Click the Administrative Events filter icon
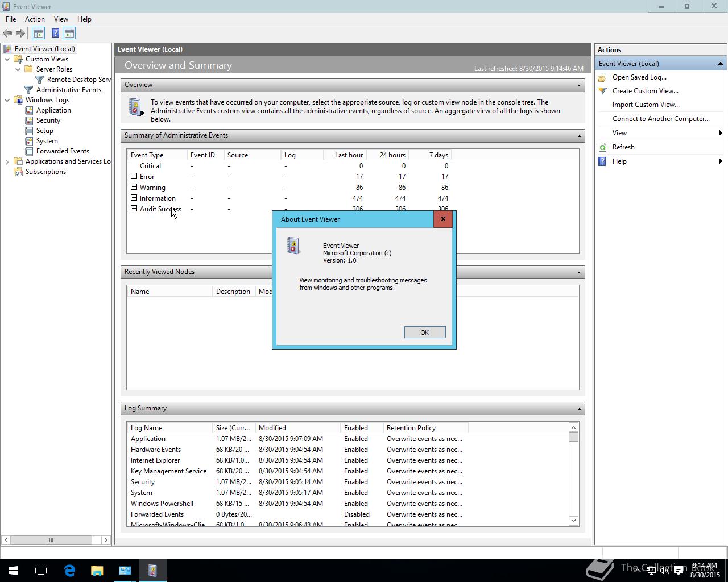The height and width of the screenshot is (582, 728). [29, 90]
